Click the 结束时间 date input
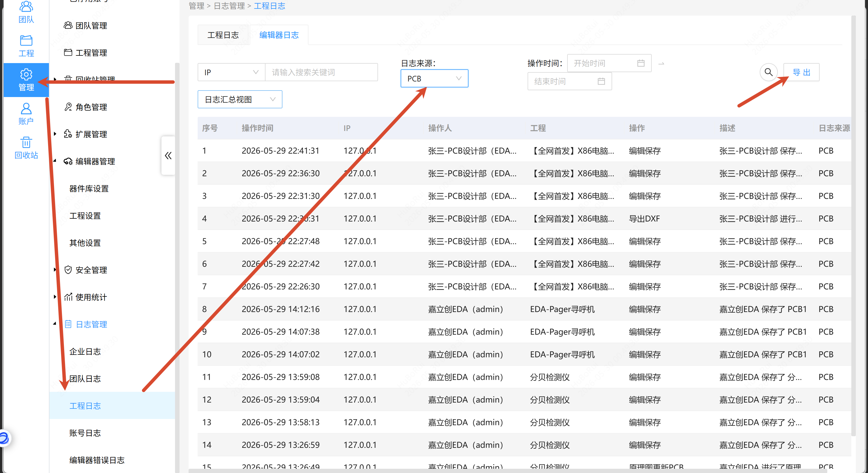 tap(569, 81)
